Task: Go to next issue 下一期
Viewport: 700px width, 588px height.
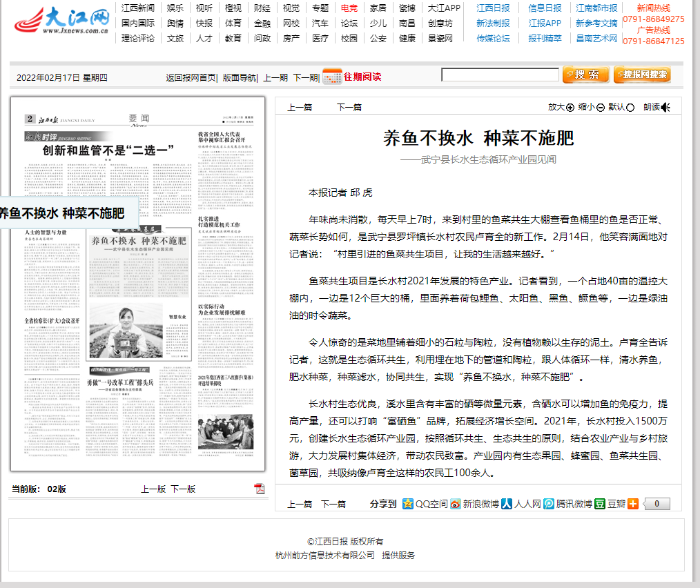Action: click(305, 78)
